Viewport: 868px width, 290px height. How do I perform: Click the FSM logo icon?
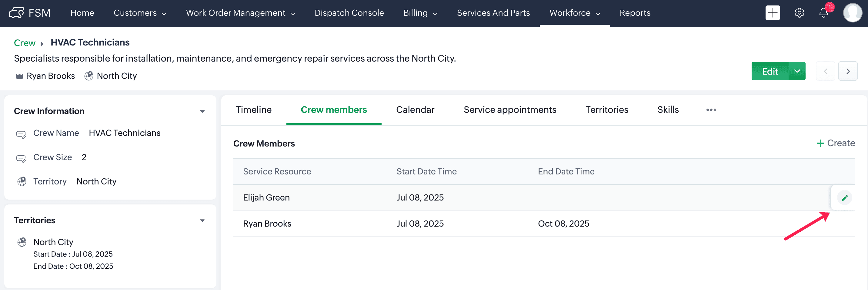(16, 13)
